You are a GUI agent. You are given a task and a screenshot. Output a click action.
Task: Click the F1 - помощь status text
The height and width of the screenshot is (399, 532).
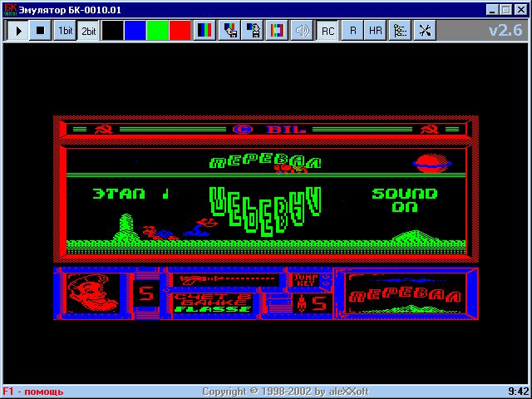[33, 392]
